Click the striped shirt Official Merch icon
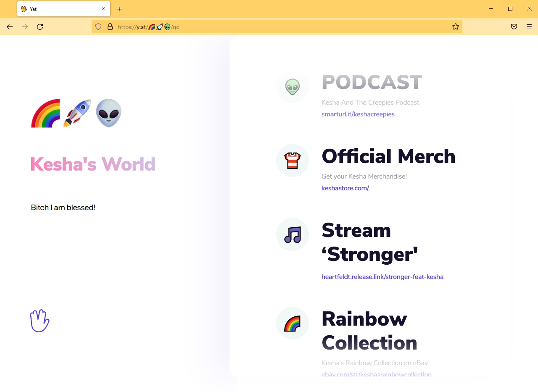Image resolution: width=538 pixels, height=392 pixels. point(292,160)
